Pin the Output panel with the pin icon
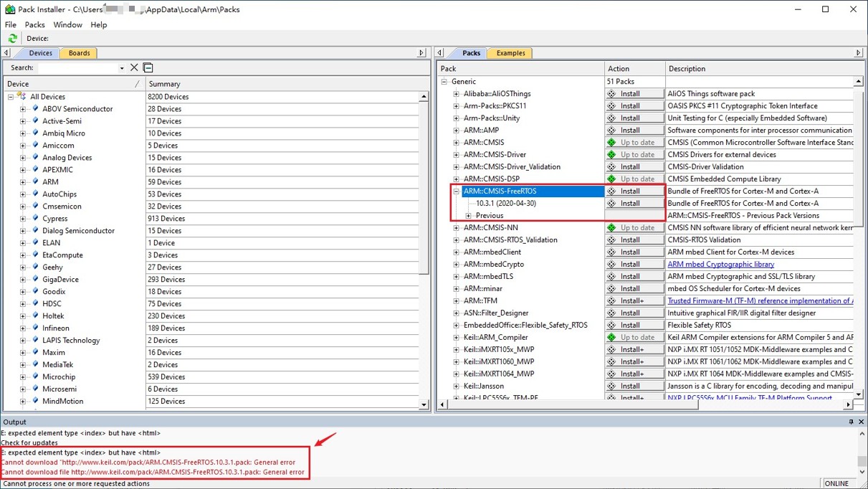868x489 pixels. pos(851,422)
